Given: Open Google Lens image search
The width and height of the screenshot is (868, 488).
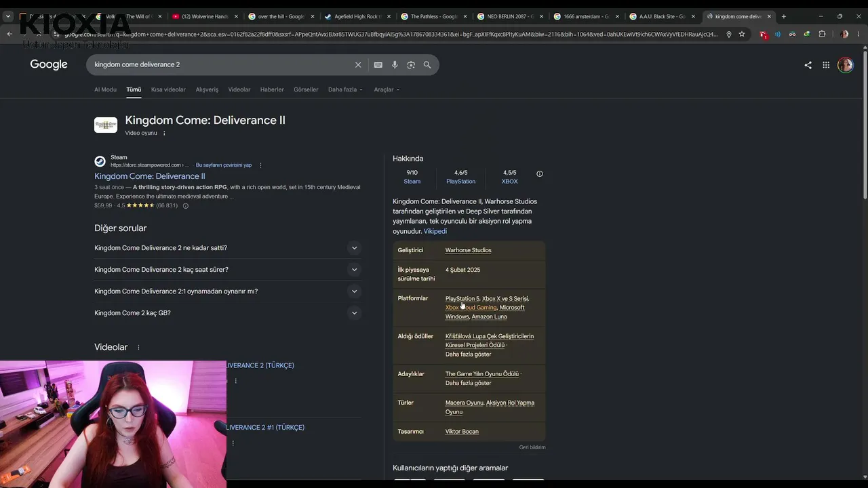Looking at the screenshot, I should 411,64.
